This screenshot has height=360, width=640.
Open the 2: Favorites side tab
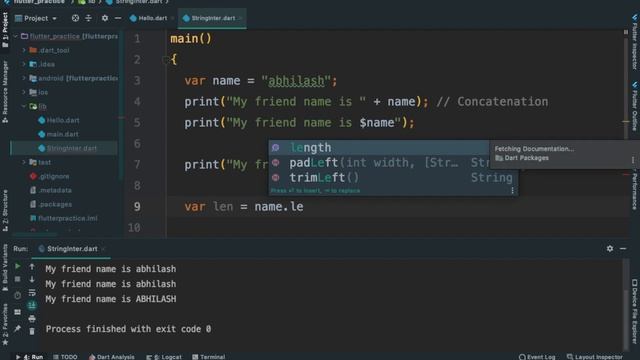pos(5,325)
